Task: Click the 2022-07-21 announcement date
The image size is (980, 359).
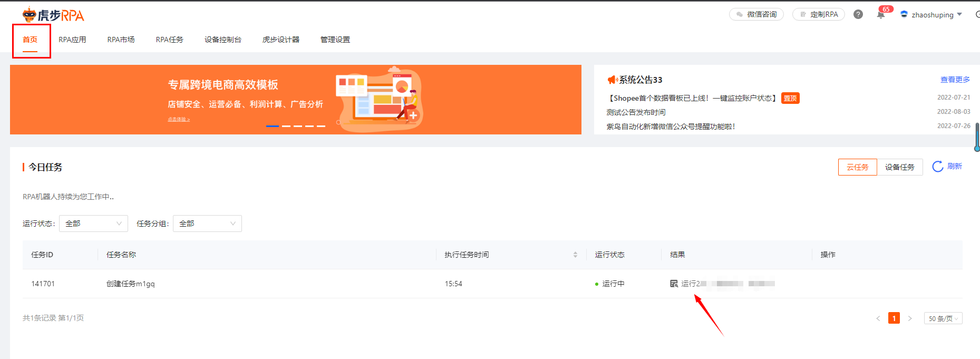Action: (x=954, y=98)
